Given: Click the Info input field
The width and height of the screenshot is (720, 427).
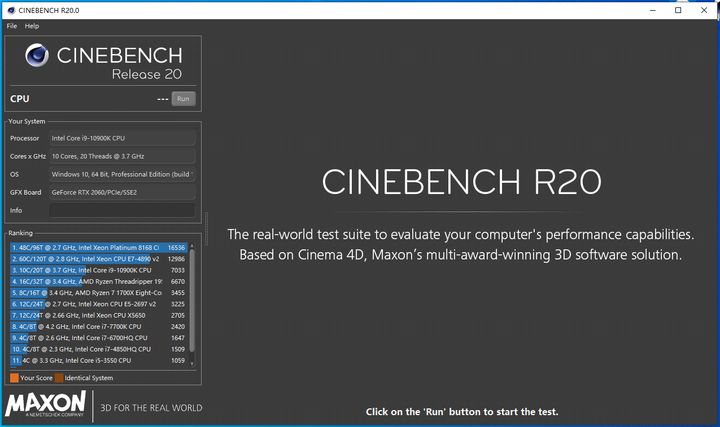Looking at the screenshot, I should tap(121, 210).
